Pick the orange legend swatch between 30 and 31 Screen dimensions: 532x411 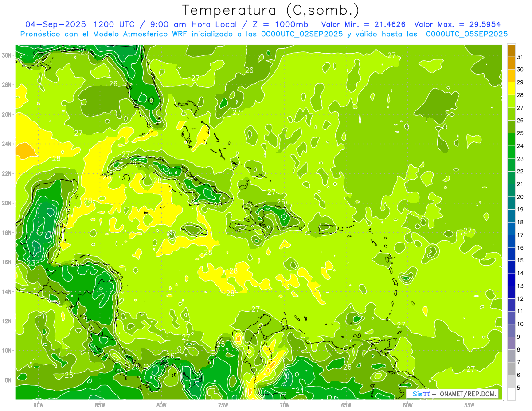coord(511,63)
